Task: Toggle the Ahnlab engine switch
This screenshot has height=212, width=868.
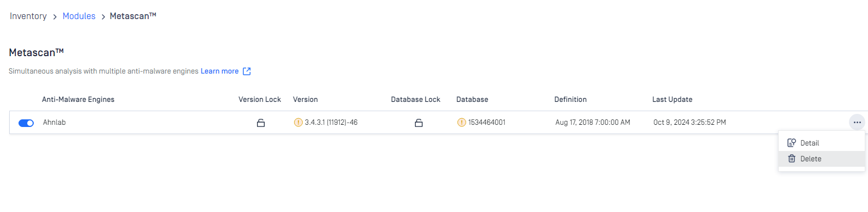Action: coord(26,123)
